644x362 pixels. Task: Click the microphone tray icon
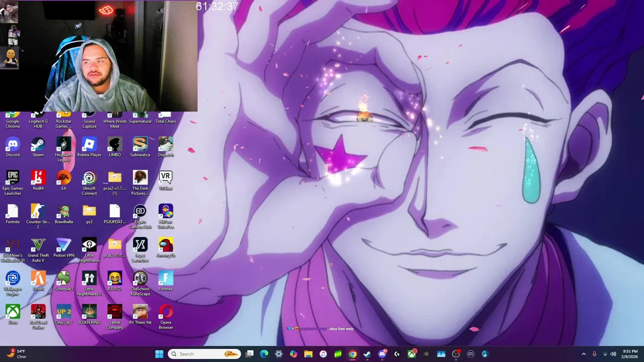click(x=594, y=354)
